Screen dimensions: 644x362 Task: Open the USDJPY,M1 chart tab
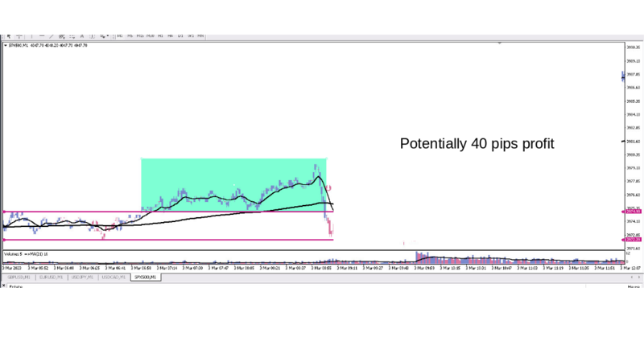(x=82, y=278)
